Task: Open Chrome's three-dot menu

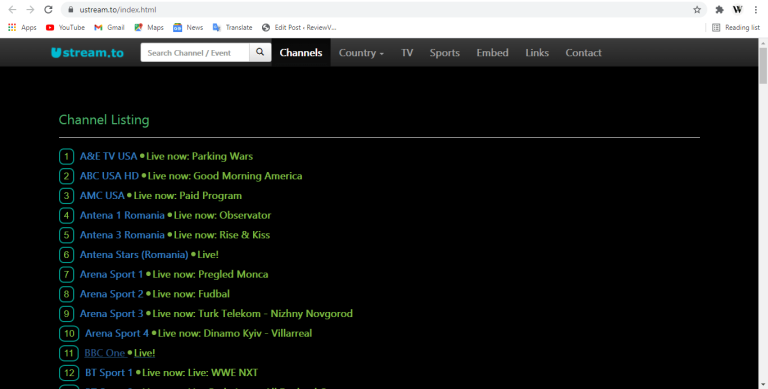Action: click(x=756, y=10)
